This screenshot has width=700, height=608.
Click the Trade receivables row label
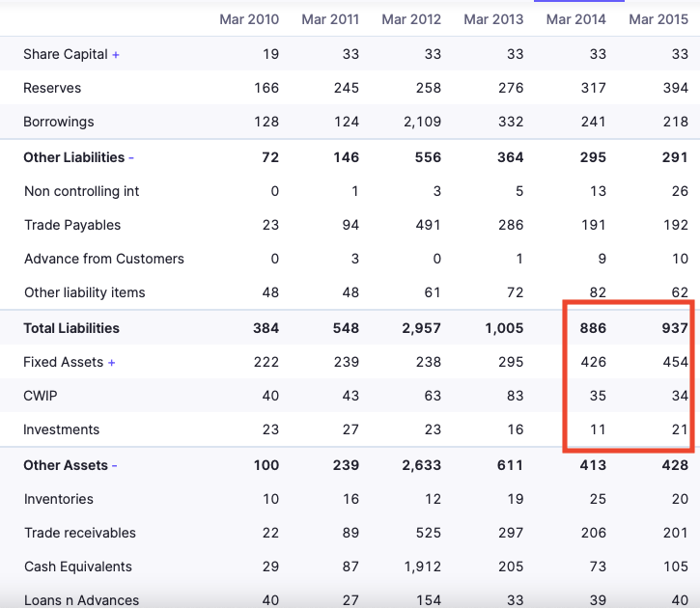[x=79, y=533]
